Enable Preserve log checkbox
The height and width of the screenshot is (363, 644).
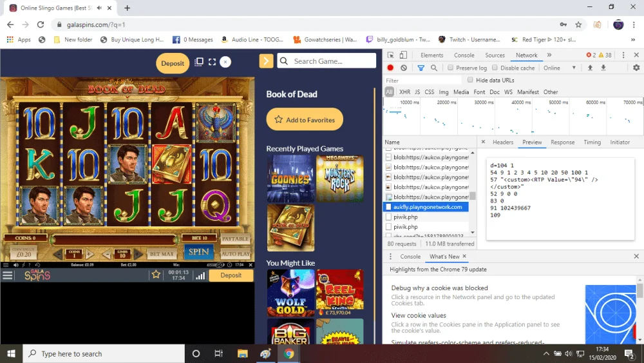(451, 68)
